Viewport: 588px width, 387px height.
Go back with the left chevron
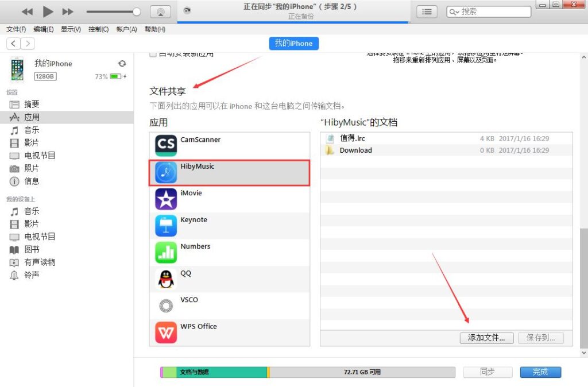14,44
